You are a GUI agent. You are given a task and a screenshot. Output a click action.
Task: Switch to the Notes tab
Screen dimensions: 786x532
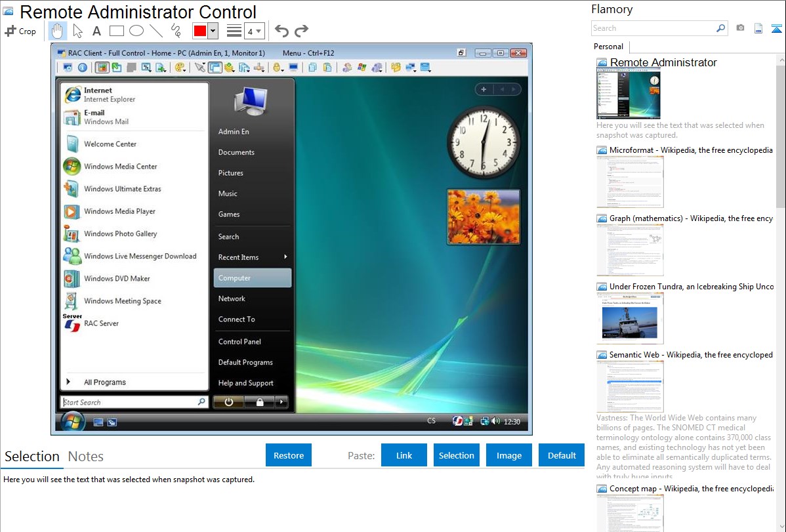coord(86,457)
